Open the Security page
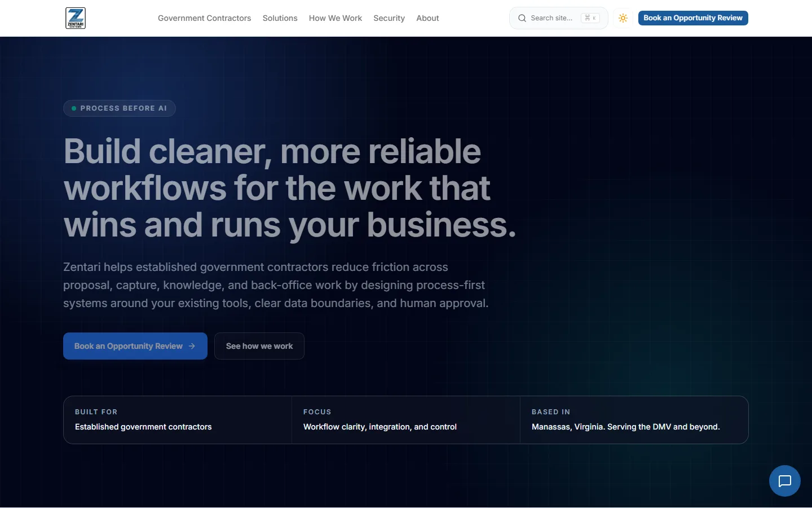 tap(389, 18)
